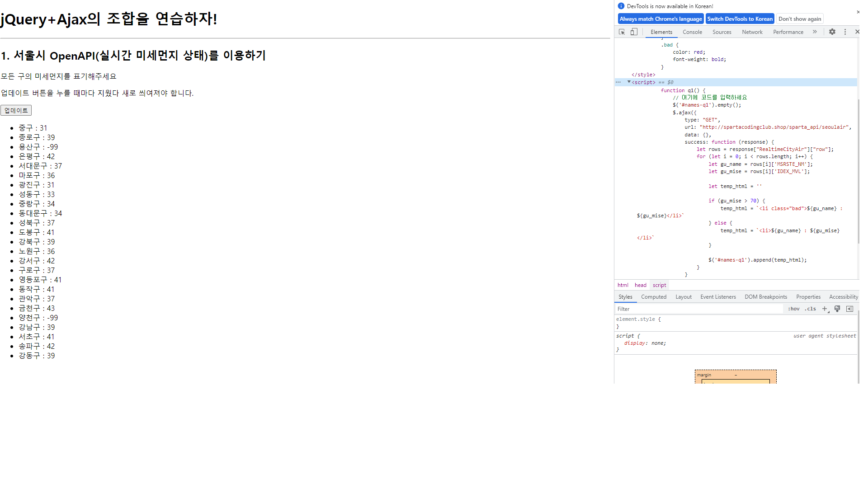
Task: Select the Styles pane tab
Action: [625, 297]
